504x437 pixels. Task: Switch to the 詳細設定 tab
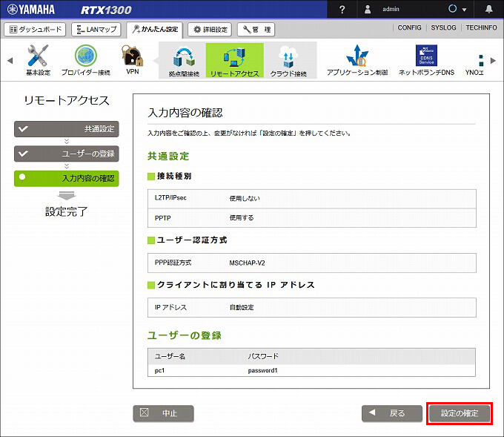(210, 30)
